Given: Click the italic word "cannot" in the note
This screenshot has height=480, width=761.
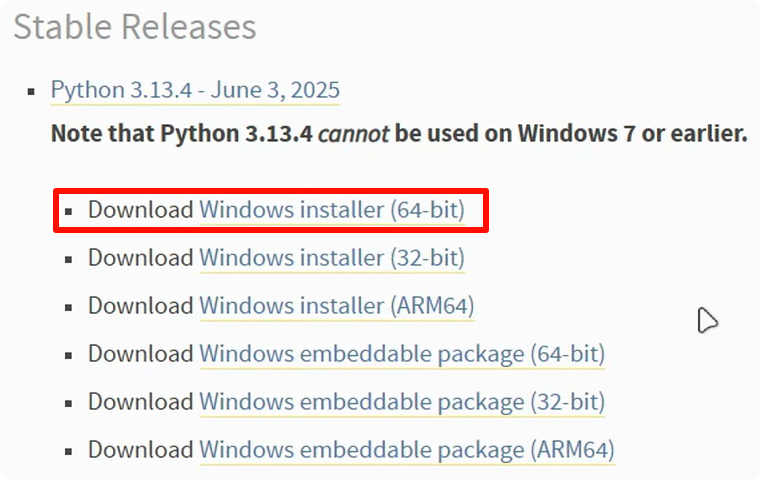Looking at the screenshot, I should click(353, 133).
